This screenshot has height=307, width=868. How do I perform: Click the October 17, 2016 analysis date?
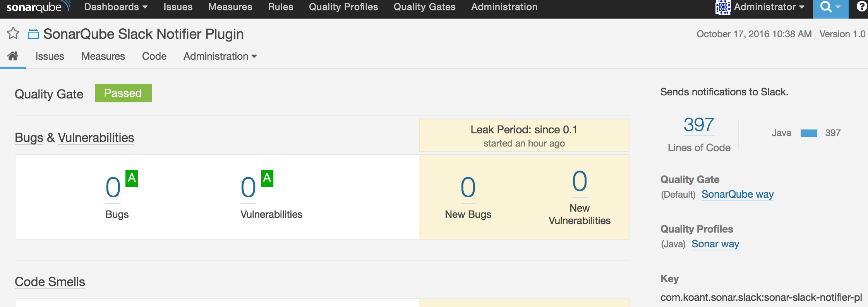754,34
